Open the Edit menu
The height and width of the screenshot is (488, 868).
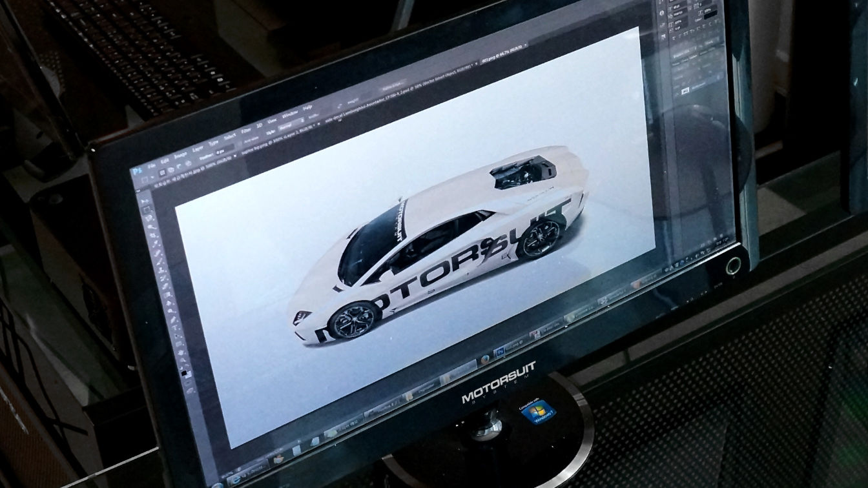(x=165, y=161)
